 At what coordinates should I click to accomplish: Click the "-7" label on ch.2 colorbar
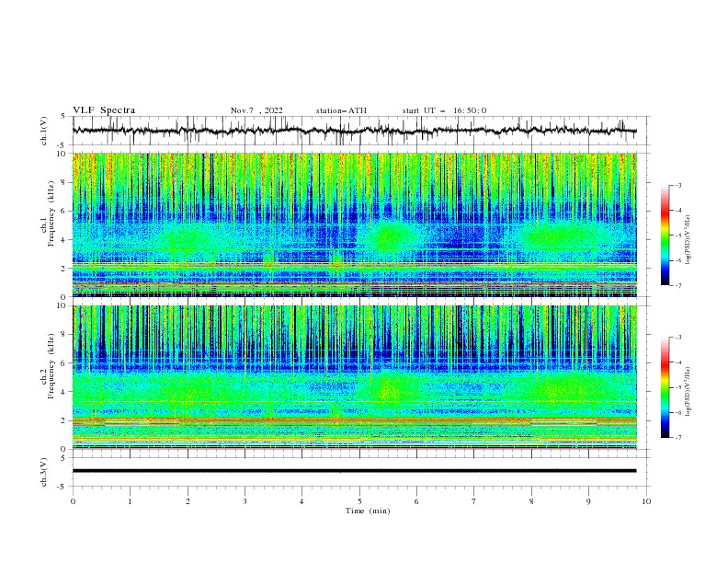click(x=678, y=438)
